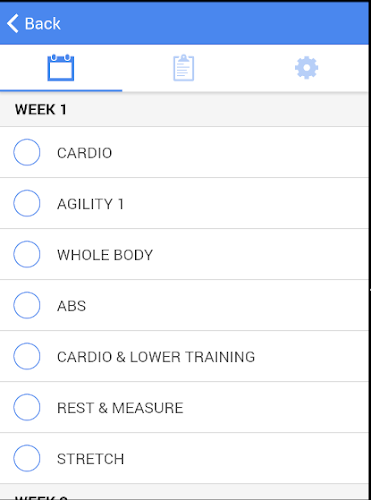Click the WEEK 1 section header
This screenshot has width=371, height=500.
pyautogui.click(x=184, y=110)
